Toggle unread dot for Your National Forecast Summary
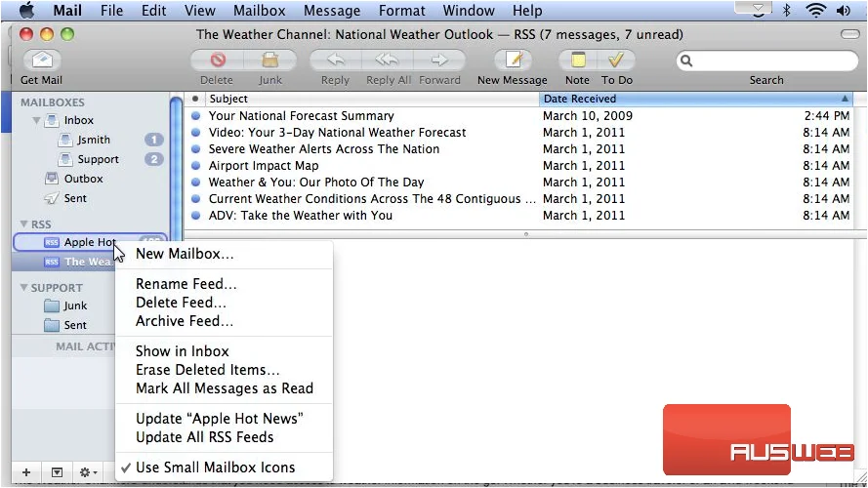 (x=195, y=115)
